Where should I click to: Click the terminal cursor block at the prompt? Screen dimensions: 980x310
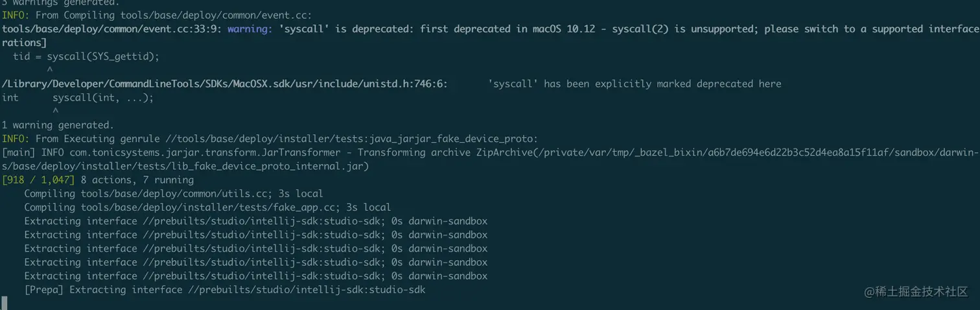pos(5,303)
